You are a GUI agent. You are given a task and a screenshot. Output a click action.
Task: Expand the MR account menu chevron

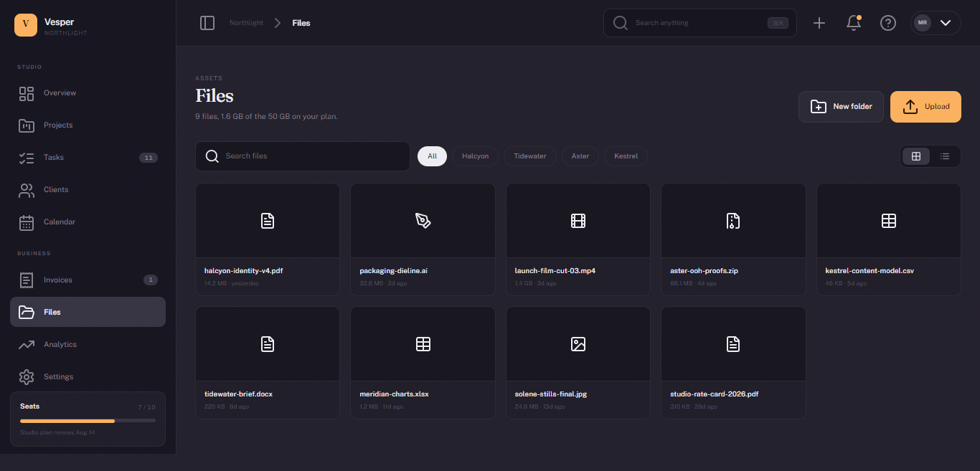[946, 23]
